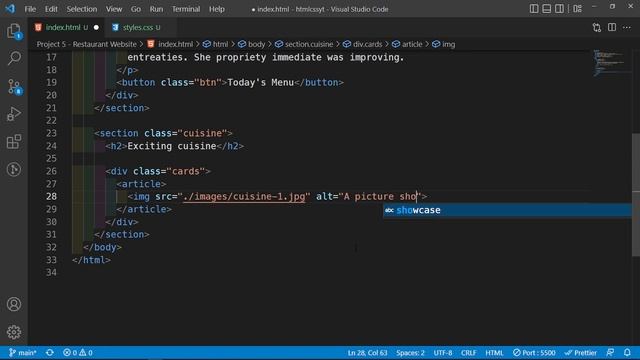Open the File menu
640x360 pixels.
30,9
